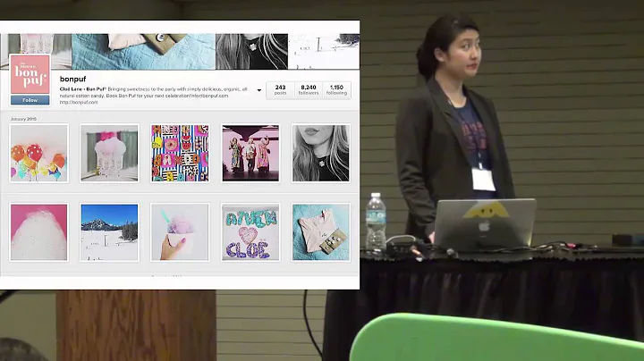Open the pink background cotton candy photo
The height and width of the screenshot is (361, 644).
(x=39, y=232)
